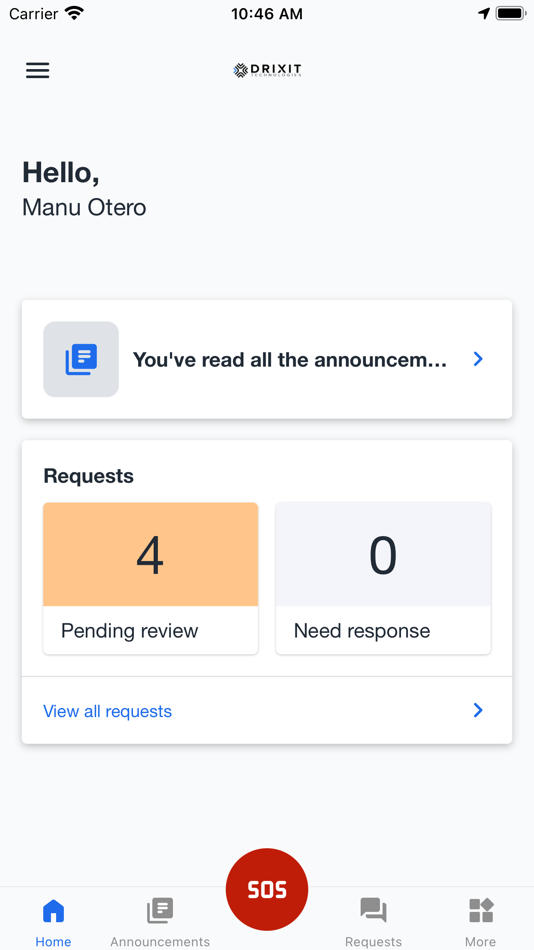The width and height of the screenshot is (534, 950).
Task: Open announcements via the card chevron
Action: (x=478, y=359)
